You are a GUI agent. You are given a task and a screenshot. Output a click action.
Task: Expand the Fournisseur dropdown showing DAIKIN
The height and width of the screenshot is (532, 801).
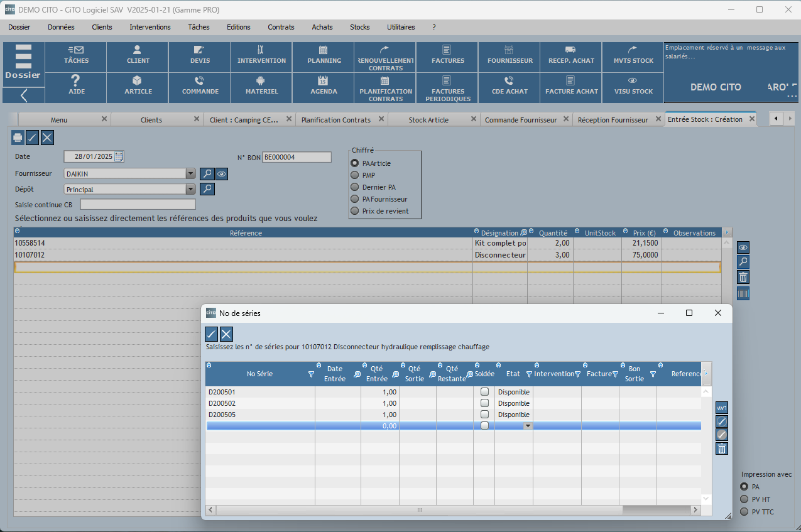pos(191,174)
